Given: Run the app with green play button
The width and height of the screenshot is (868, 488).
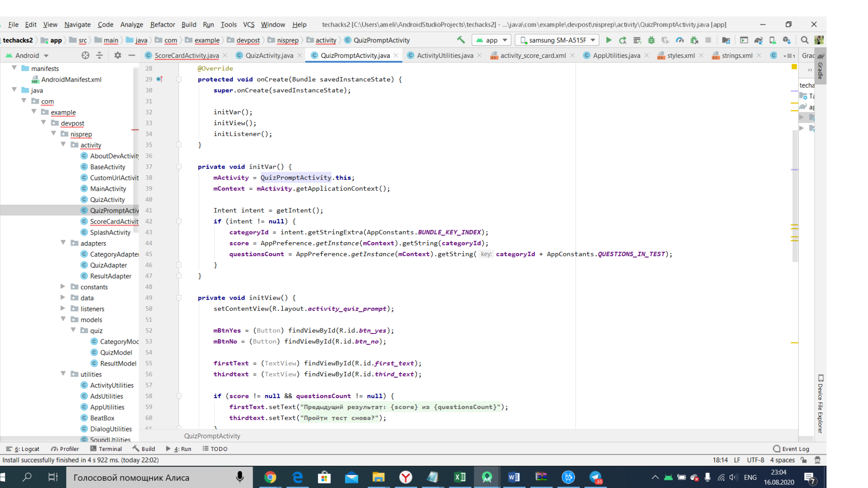Looking at the screenshot, I should (609, 40).
